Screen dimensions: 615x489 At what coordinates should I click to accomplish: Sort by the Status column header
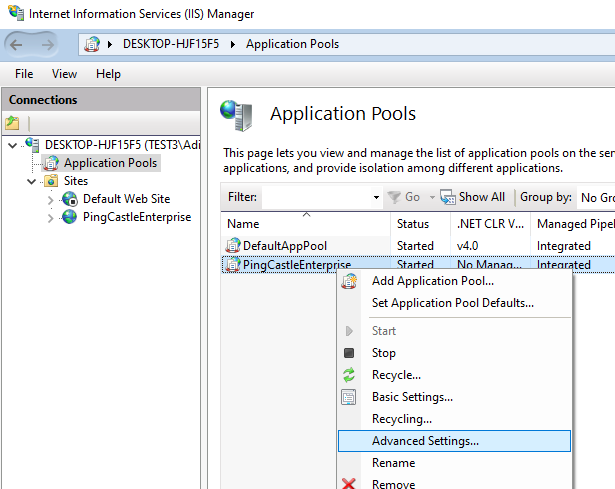point(420,224)
